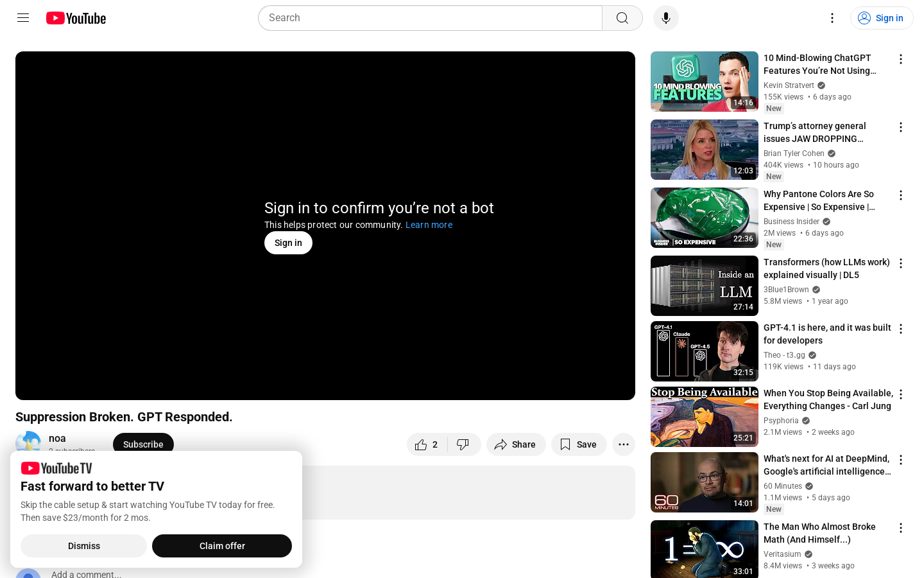This screenshot has height=578, width=924.
Task: Go to YouTube home via logo
Action: (76, 18)
